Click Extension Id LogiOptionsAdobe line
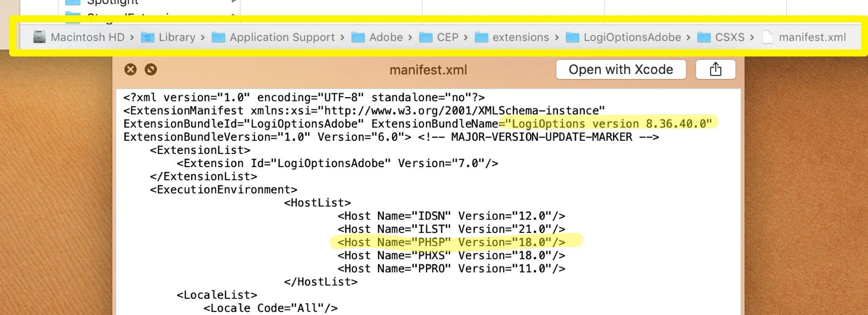Screen dimensions: 868x315 pyautogui.click(x=338, y=163)
